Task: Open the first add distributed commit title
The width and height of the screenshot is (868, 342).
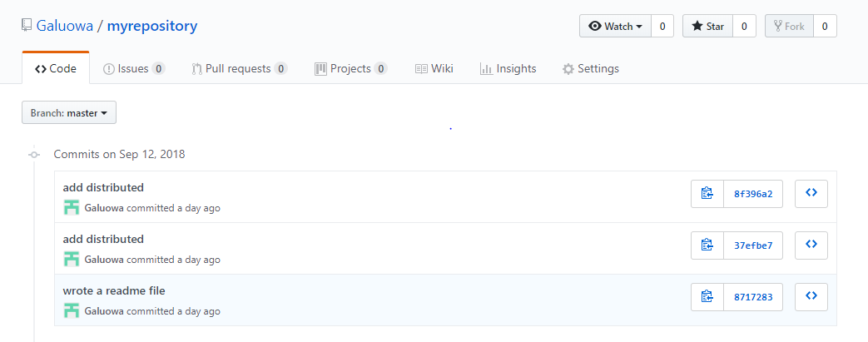Action: (x=103, y=187)
